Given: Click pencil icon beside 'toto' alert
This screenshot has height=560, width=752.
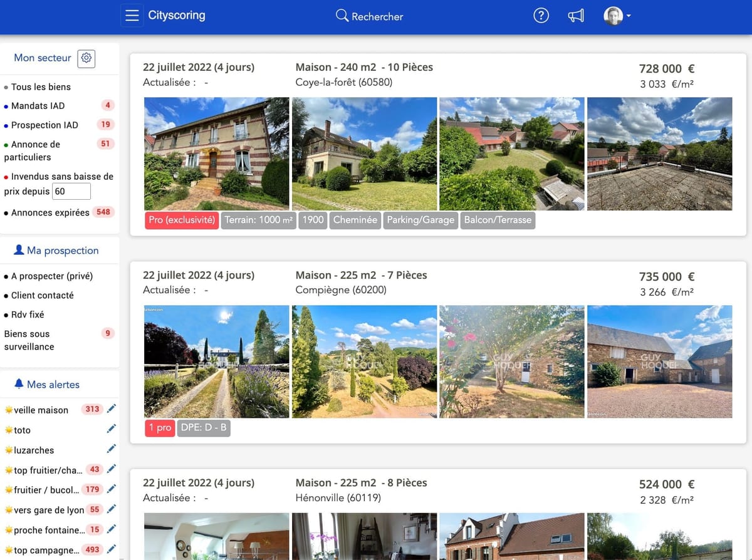Looking at the screenshot, I should coord(112,429).
